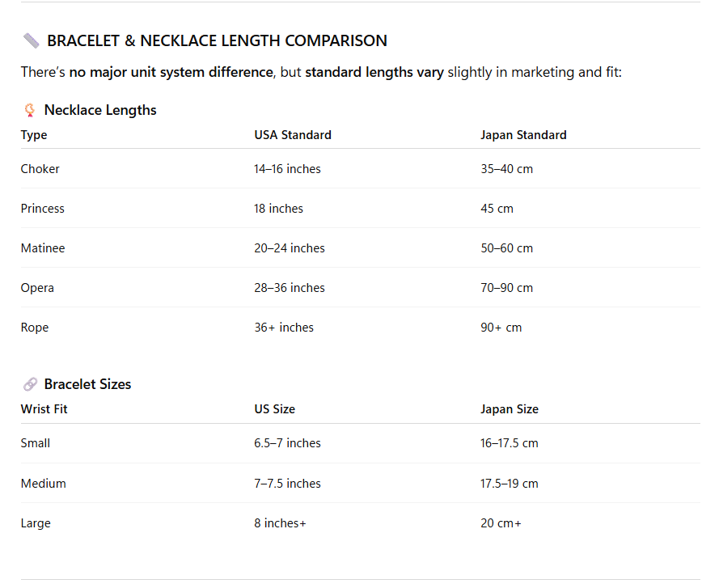Click the Bracelet Sizes subheading
The height and width of the screenshot is (588, 702).
tap(87, 384)
